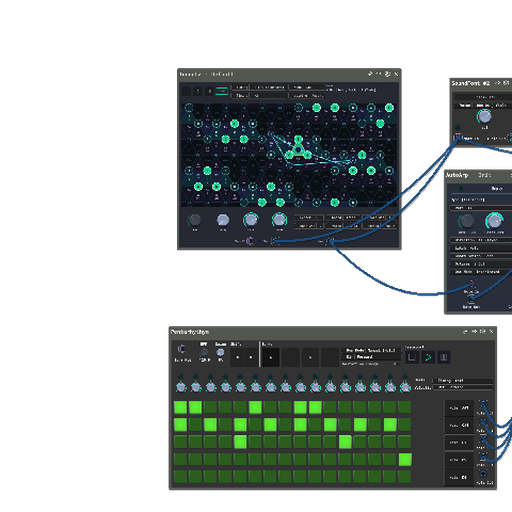512x512 pixels.
Task: Click the purple sync input jack in the drum sequencer
Action: pos(182,349)
